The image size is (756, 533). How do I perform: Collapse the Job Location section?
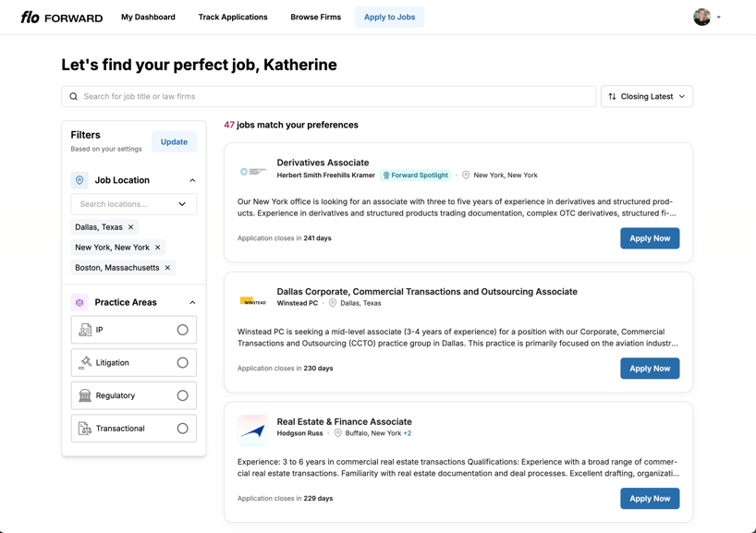[192, 180]
